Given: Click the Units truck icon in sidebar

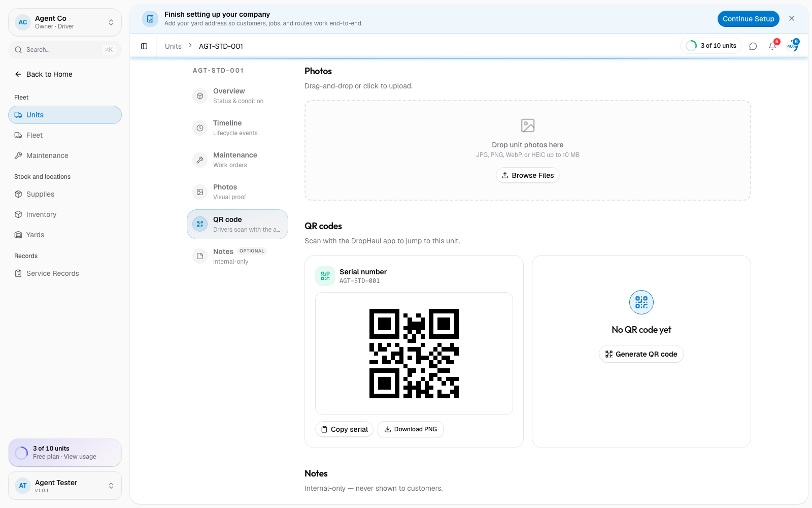Looking at the screenshot, I should tap(18, 115).
